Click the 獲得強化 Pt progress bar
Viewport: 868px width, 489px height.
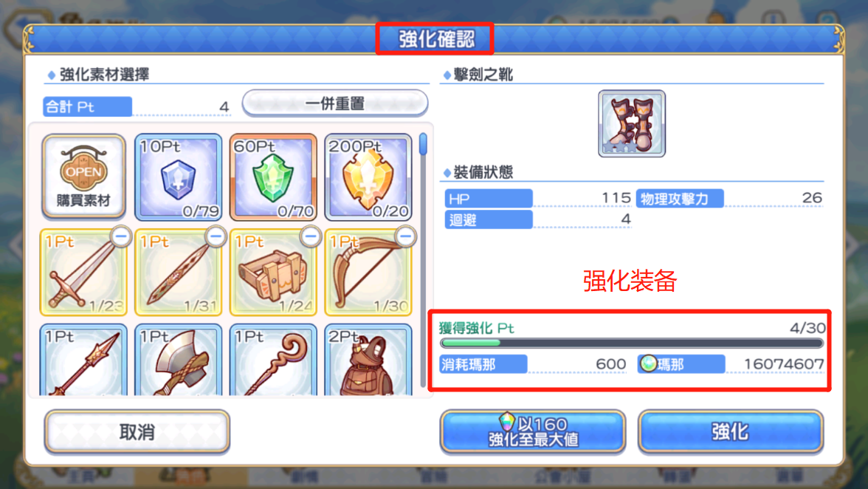point(632,343)
